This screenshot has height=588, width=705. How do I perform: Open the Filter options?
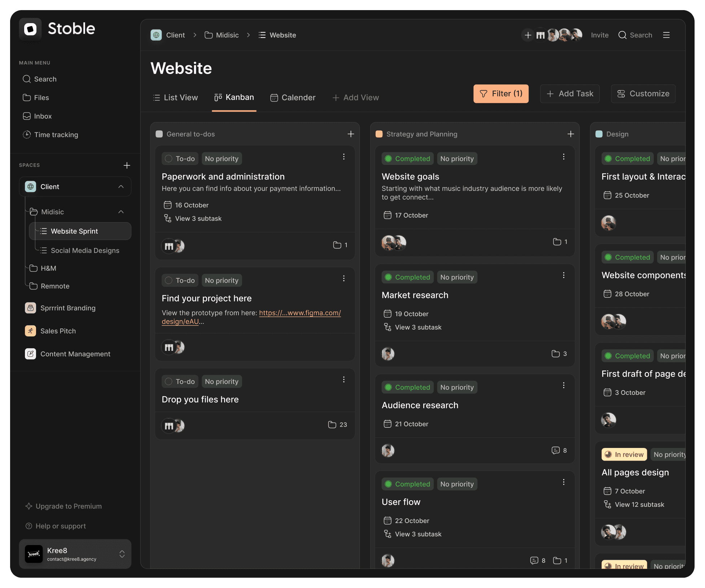click(x=501, y=93)
